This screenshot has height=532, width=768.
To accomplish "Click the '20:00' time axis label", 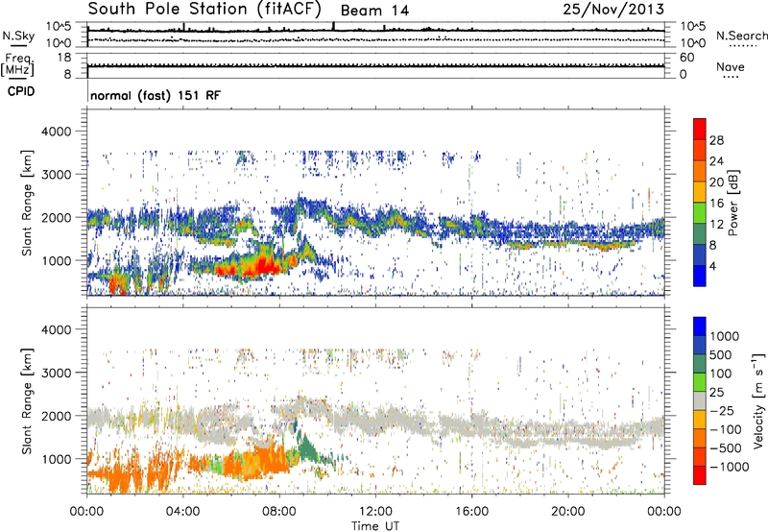I will pos(568,511).
